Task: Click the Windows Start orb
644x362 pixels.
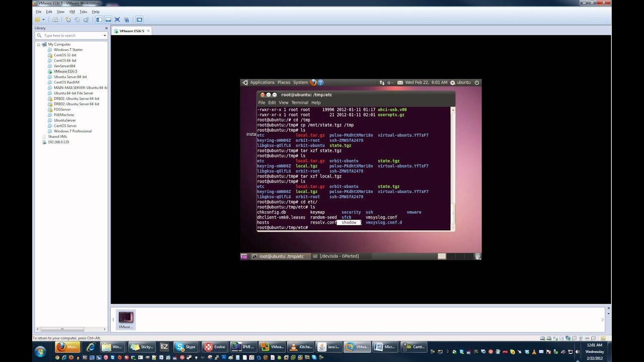Action: pos(40,351)
